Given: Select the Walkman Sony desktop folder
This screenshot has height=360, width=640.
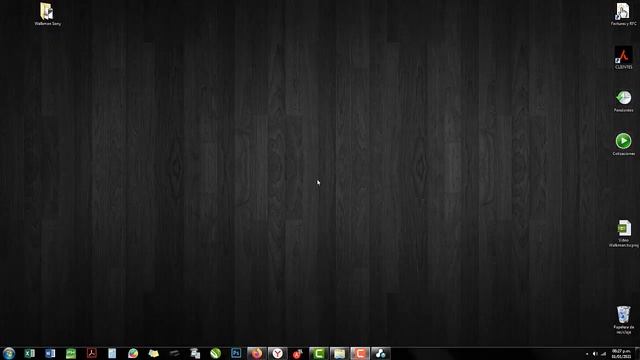Looking at the screenshot, I should [47, 14].
